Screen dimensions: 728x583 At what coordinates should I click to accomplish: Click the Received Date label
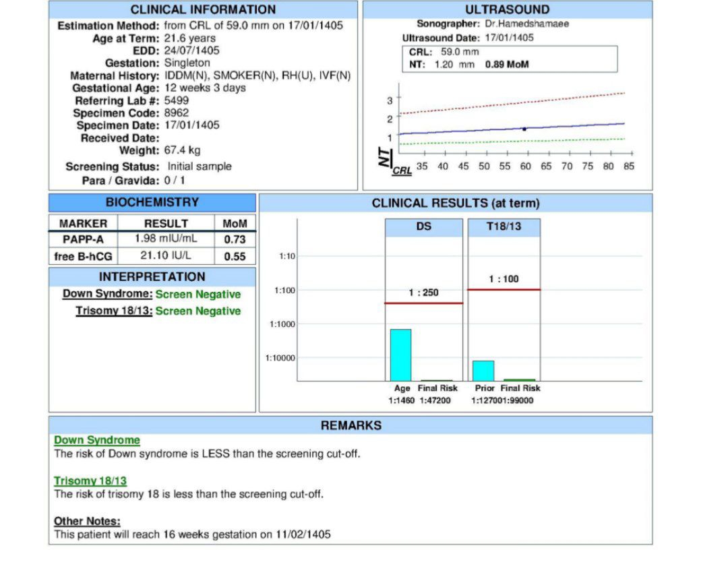click(x=120, y=138)
